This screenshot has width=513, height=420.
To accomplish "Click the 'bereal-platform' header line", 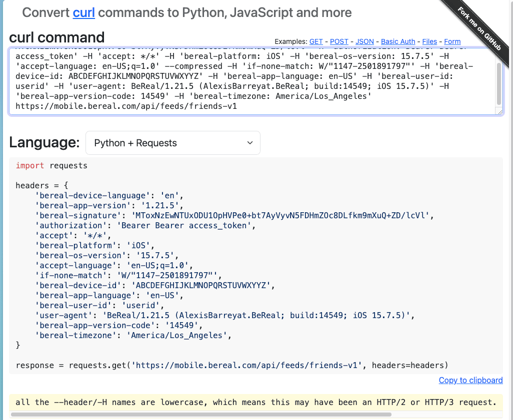I will point(95,246).
